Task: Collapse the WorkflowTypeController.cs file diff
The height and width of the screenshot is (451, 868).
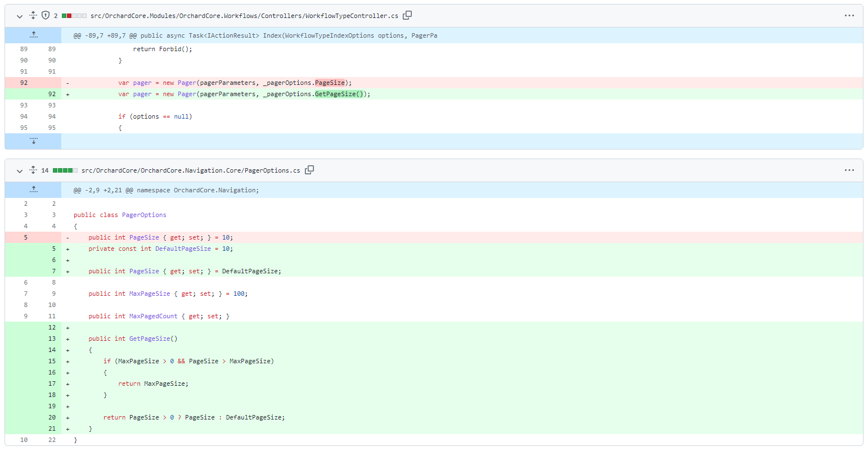Action: click(20, 16)
